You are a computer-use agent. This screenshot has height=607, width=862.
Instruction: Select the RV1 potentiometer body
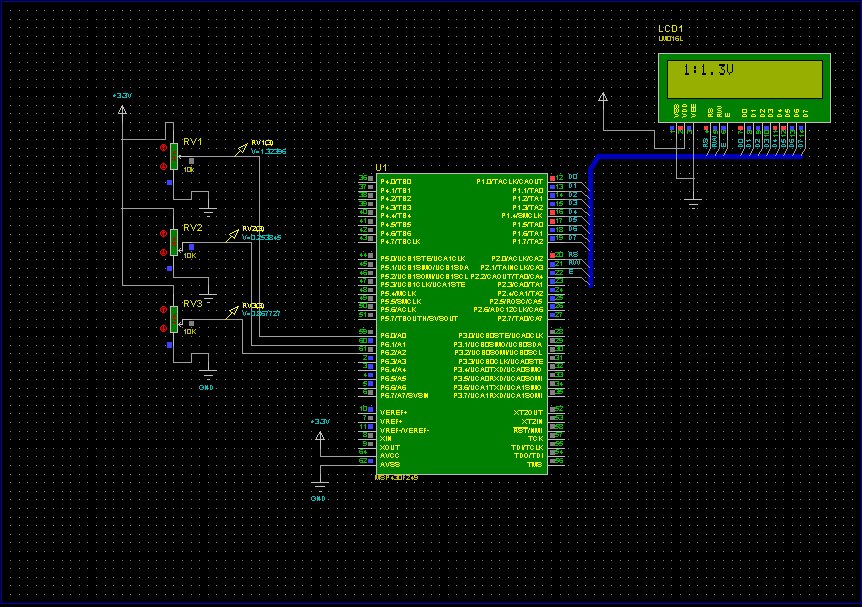click(x=174, y=157)
